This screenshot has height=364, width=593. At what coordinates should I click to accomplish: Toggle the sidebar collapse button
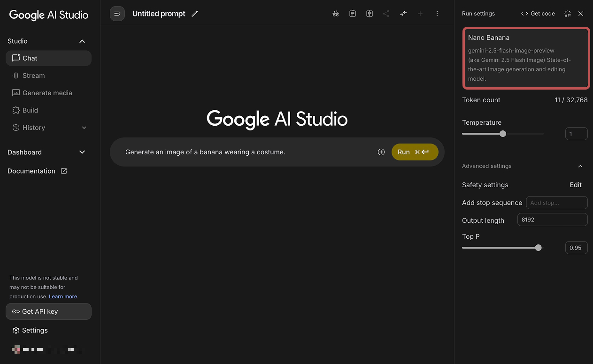pyautogui.click(x=117, y=14)
